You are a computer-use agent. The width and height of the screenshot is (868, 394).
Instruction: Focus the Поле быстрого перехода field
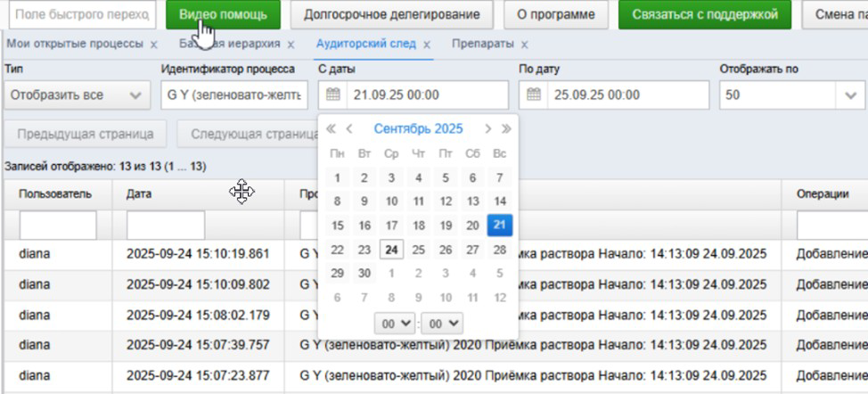coord(82,15)
